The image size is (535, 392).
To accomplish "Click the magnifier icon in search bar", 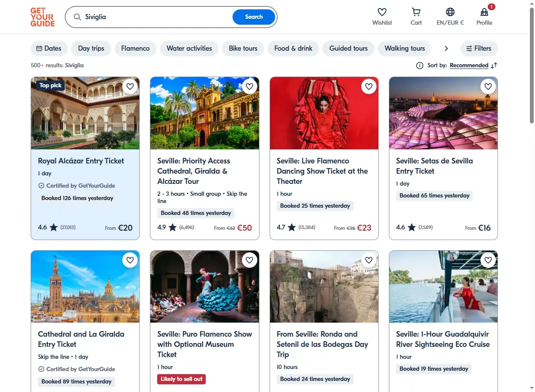I will (x=78, y=17).
